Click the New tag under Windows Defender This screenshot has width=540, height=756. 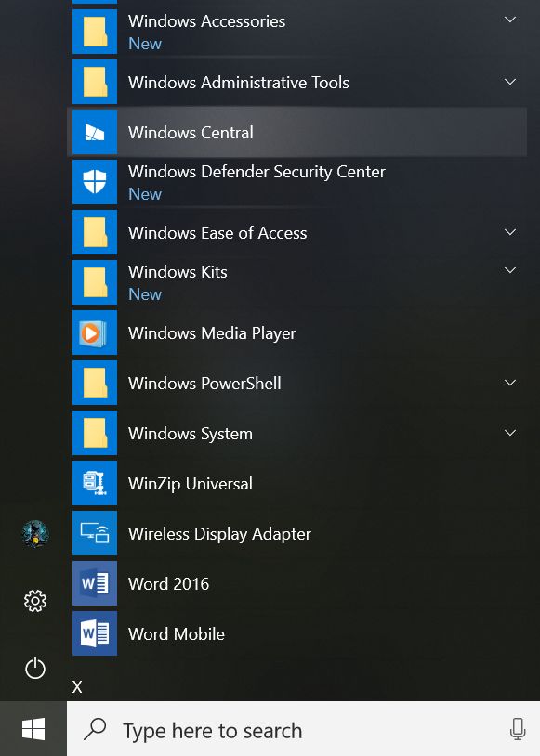click(145, 194)
